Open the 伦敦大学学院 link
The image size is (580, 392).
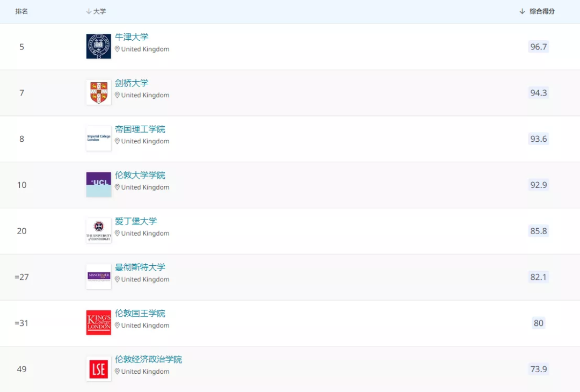(140, 175)
